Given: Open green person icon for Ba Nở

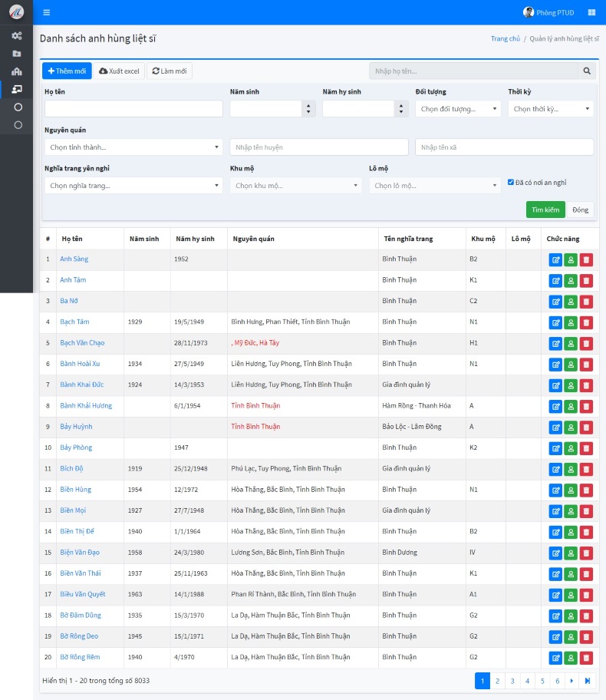Looking at the screenshot, I should tap(571, 302).
